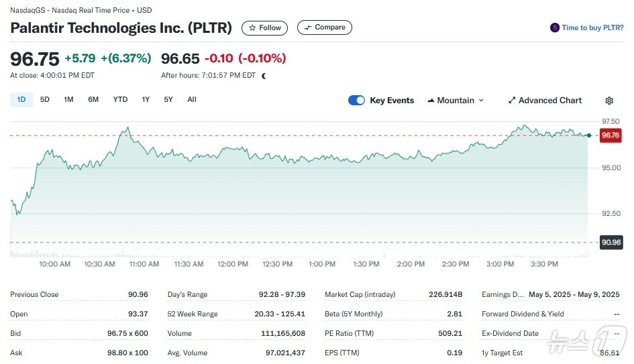634x364 pixels.
Task: Switch to YTD chart range
Action: coord(120,100)
